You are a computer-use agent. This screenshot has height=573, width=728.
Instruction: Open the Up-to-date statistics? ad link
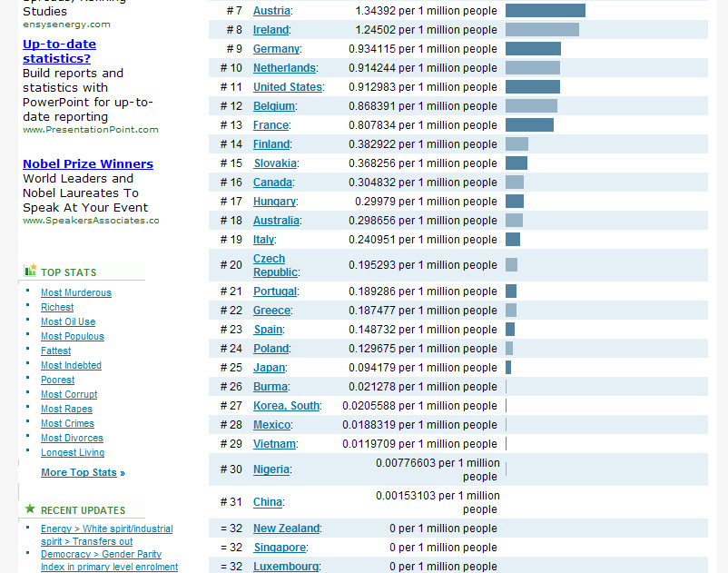tap(59, 51)
